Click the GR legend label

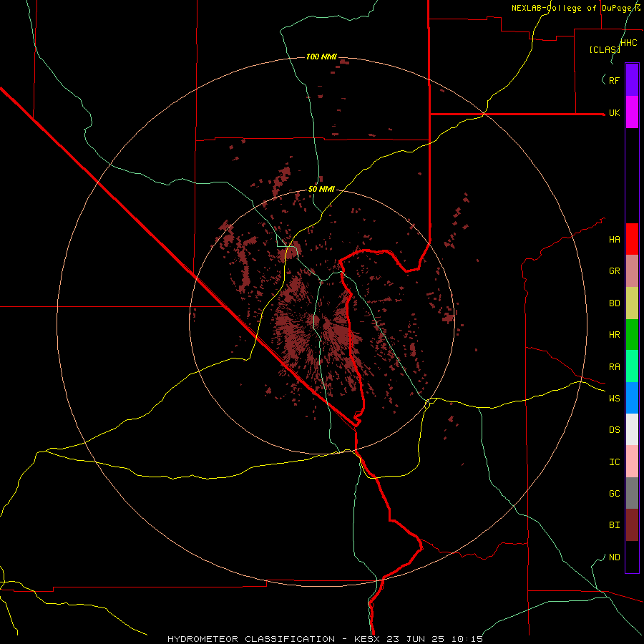tap(615, 271)
